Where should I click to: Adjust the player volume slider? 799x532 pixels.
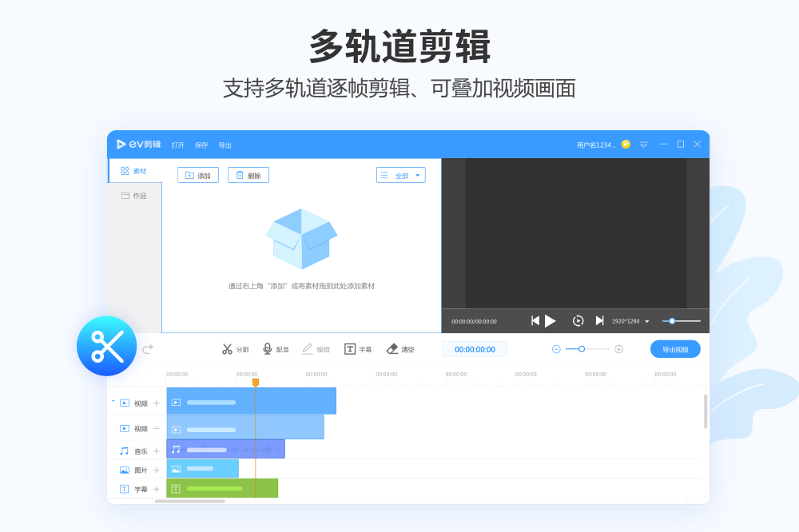[x=682, y=321]
